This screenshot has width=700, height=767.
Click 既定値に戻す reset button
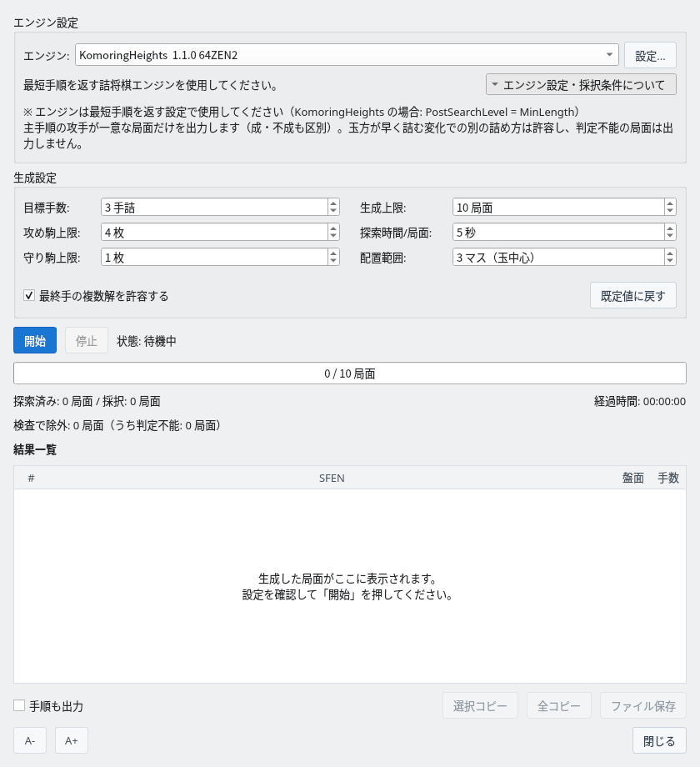[633, 295]
